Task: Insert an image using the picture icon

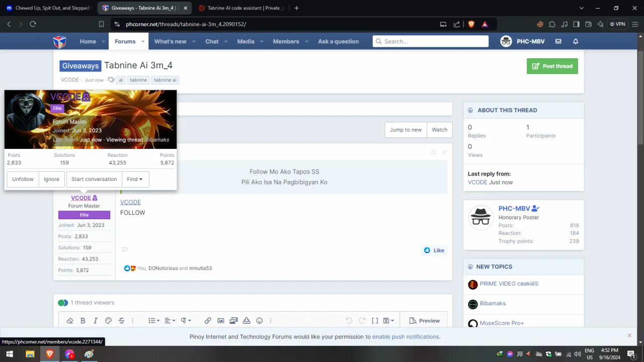Action: pos(221,321)
